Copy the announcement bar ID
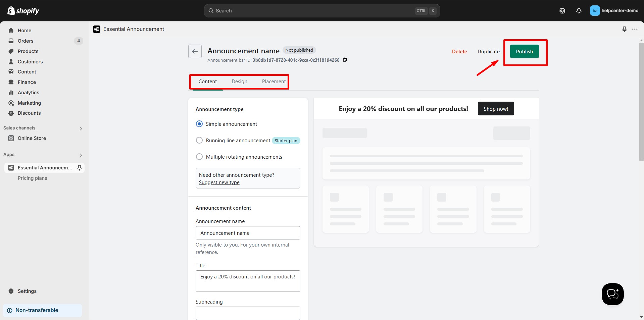 click(345, 60)
